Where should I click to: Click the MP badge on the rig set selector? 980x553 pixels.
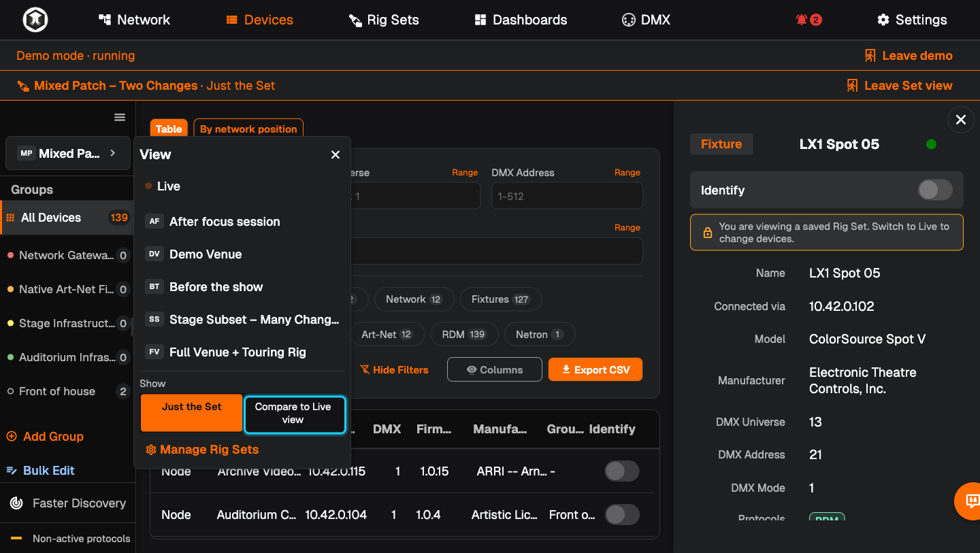pos(26,154)
